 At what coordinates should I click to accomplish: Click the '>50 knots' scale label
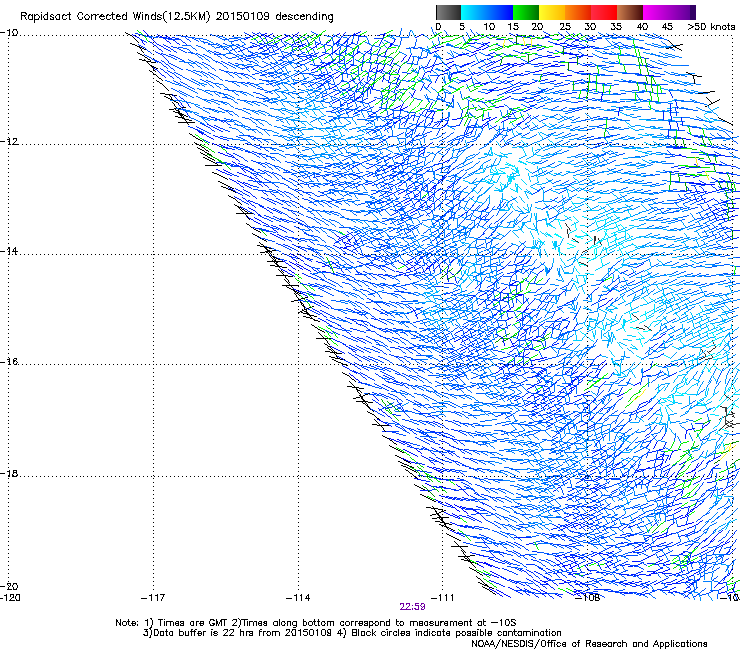(711, 27)
